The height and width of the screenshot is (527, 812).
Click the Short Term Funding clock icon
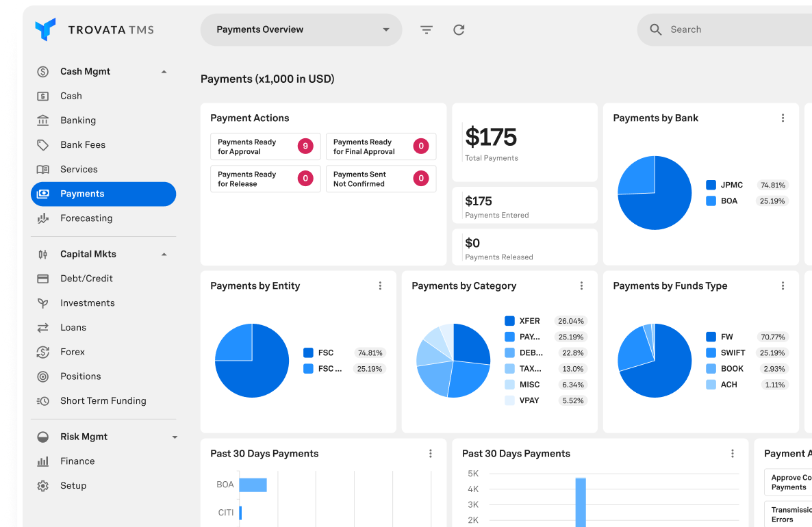click(x=42, y=401)
